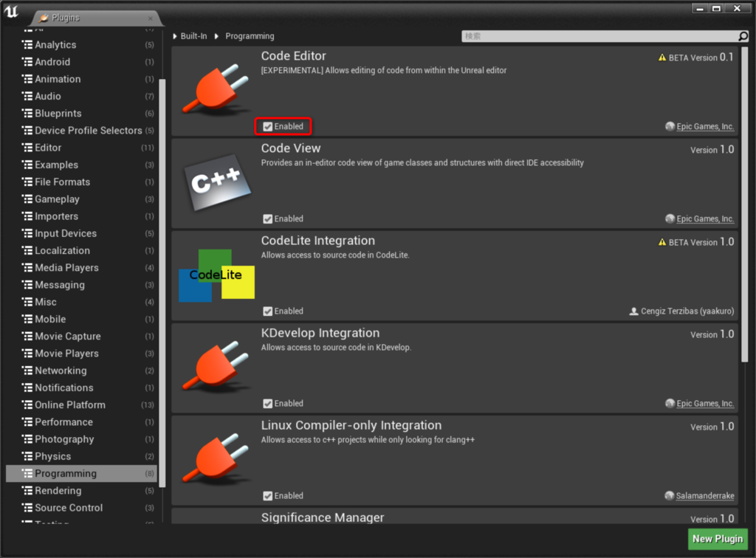Select the Input Devices category
The height and width of the screenshot is (558, 756).
(81, 233)
